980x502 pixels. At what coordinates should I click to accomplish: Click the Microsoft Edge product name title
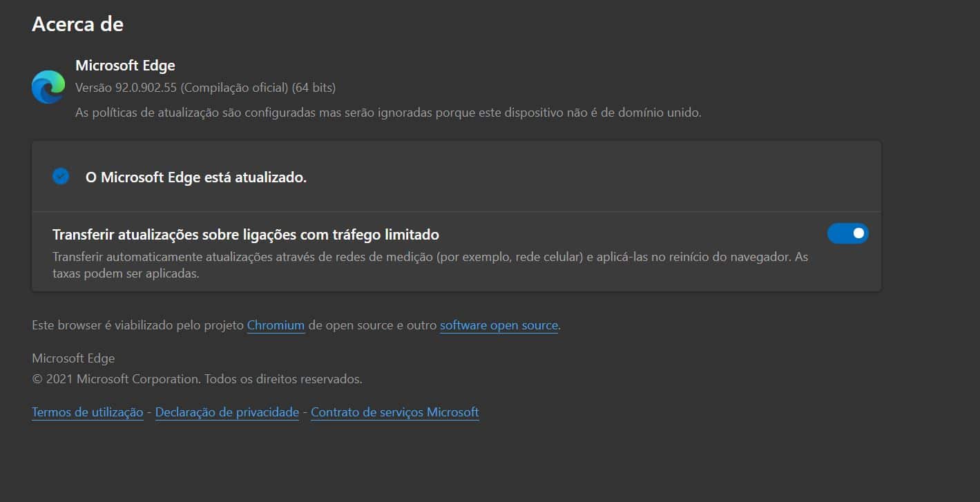pyautogui.click(x=125, y=66)
